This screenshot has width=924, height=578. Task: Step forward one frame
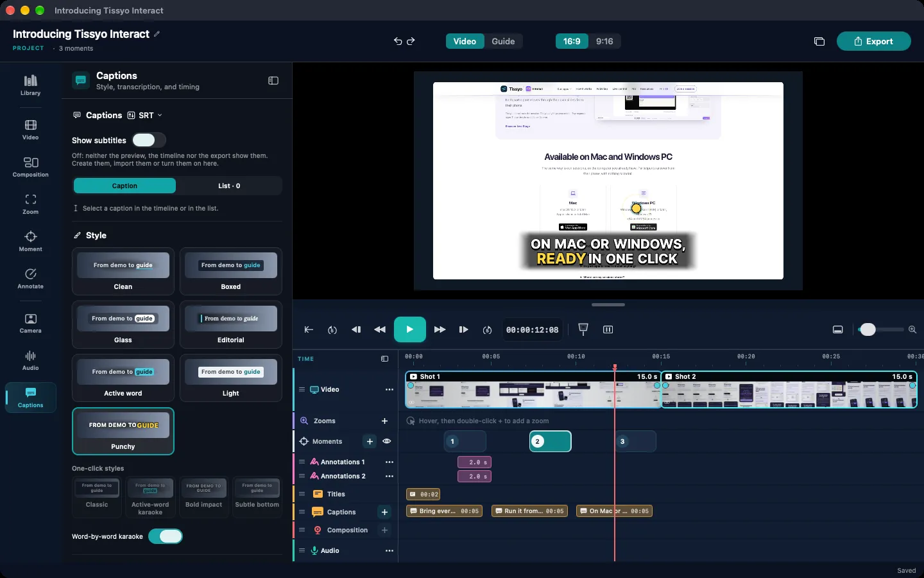point(463,329)
